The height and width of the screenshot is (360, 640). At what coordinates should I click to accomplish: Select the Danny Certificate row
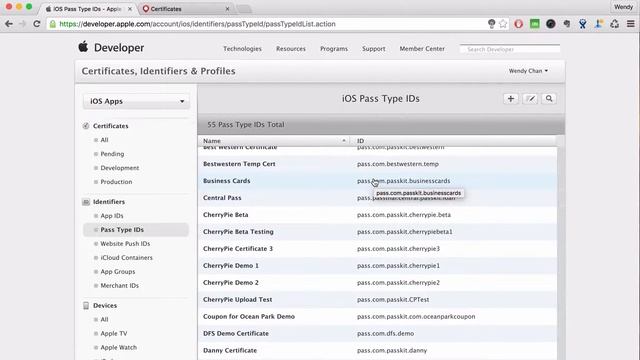pos(378,350)
